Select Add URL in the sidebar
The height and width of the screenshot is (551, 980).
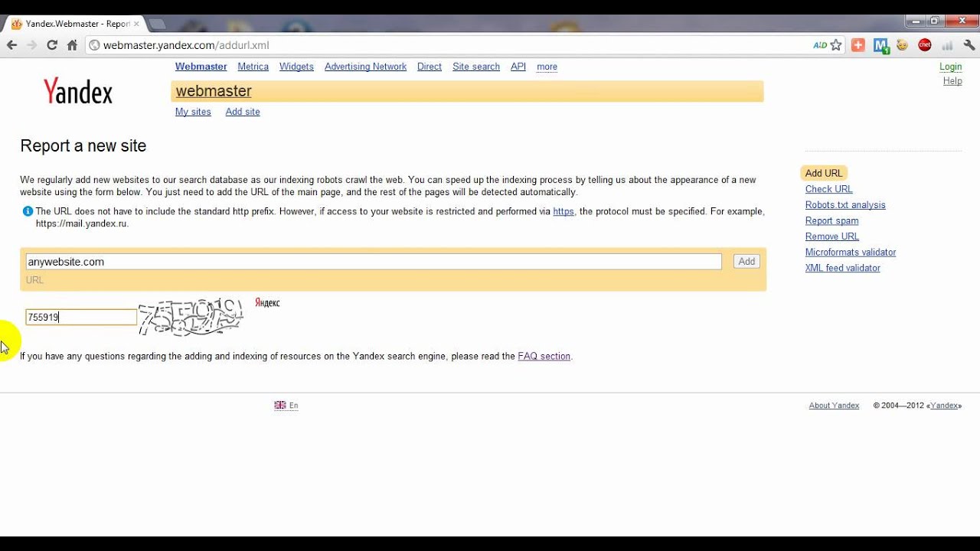click(824, 173)
